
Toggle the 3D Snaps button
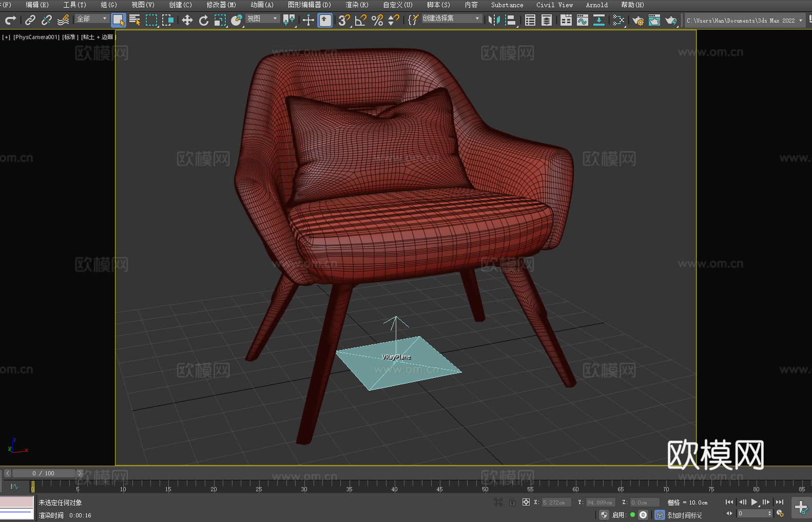(344, 20)
